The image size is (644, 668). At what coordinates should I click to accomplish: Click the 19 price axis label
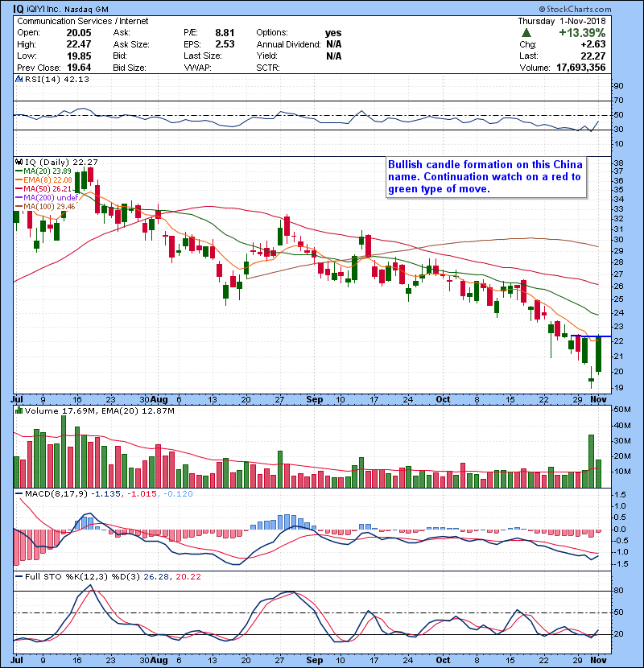618,388
